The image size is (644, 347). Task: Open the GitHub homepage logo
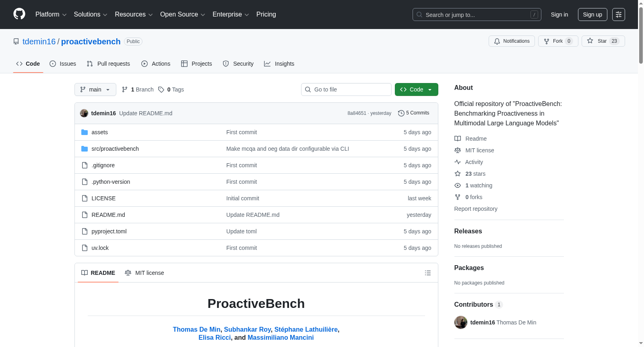pos(19,14)
